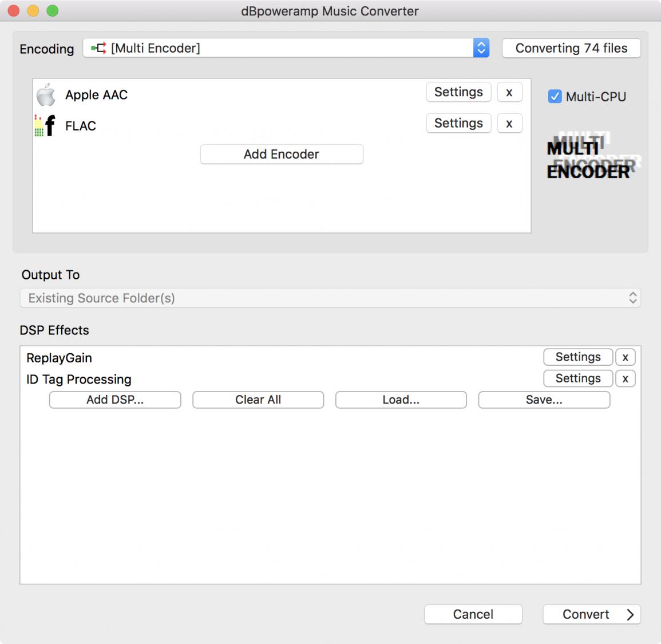This screenshot has height=644, width=661.
Task: Click the Multi Encoder logo graphic
Action: click(x=592, y=157)
